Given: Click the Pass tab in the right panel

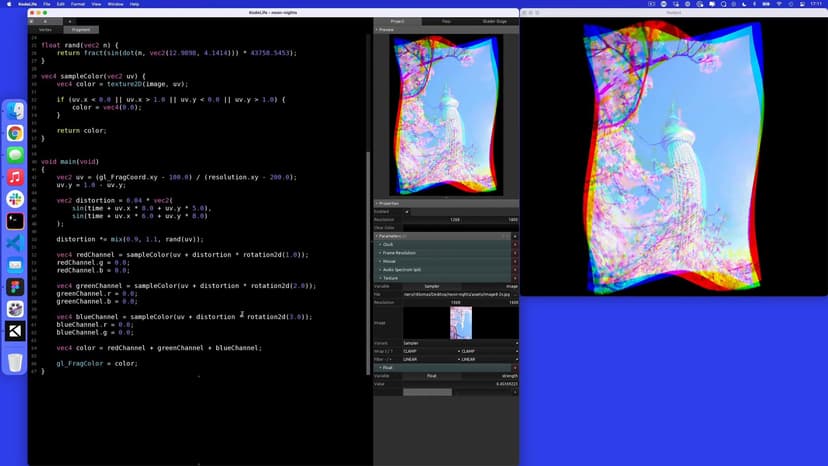Looking at the screenshot, I should (x=446, y=20).
